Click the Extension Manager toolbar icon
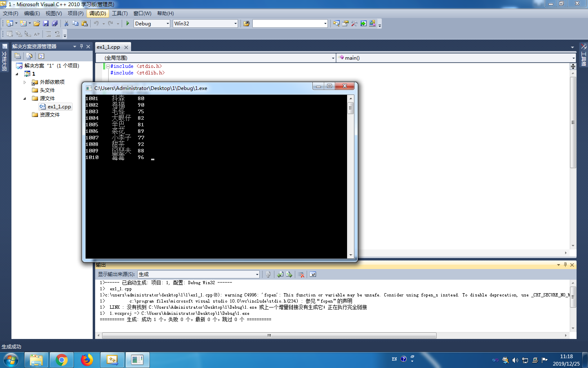Viewport: 588px width, 368px height. tap(372, 23)
